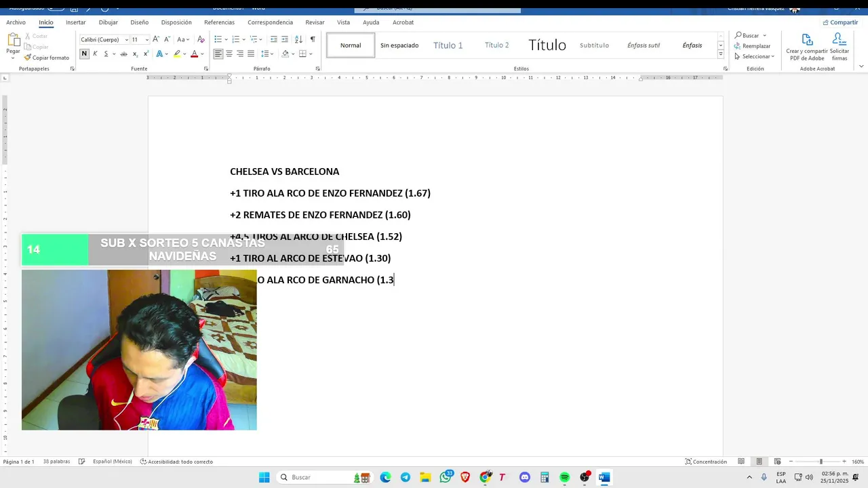Open the Acrobat tab

[403, 22]
